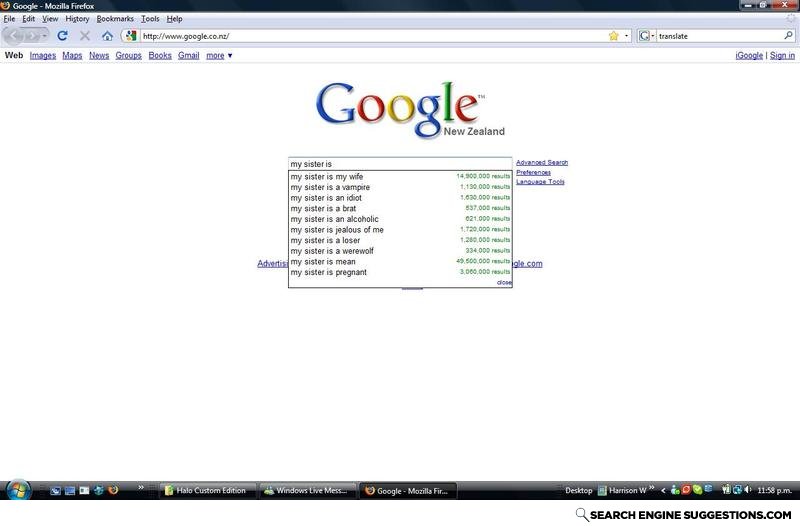
Task: Open the address bar history dropdown arrow
Action: [627, 36]
